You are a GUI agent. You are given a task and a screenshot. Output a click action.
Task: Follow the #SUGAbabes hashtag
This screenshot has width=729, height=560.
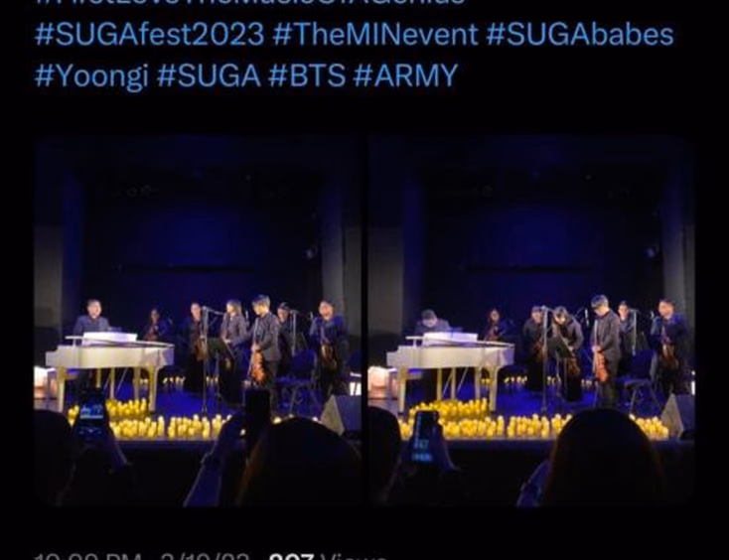pos(580,35)
